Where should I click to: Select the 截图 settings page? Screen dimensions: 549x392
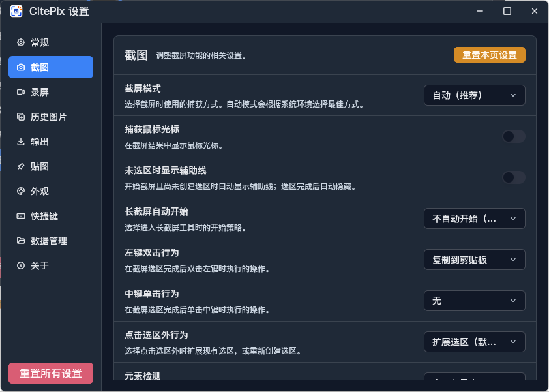[51, 67]
